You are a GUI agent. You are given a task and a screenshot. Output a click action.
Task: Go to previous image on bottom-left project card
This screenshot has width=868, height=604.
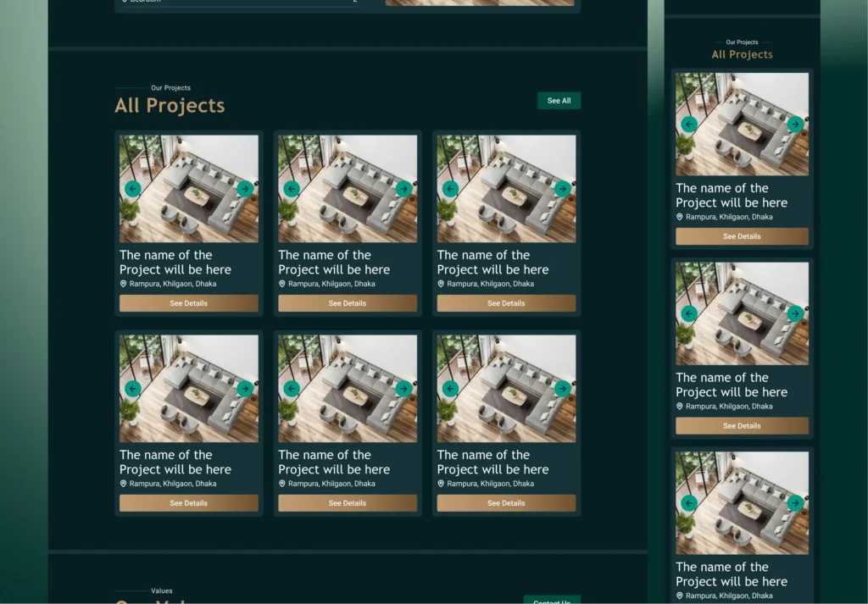point(132,389)
